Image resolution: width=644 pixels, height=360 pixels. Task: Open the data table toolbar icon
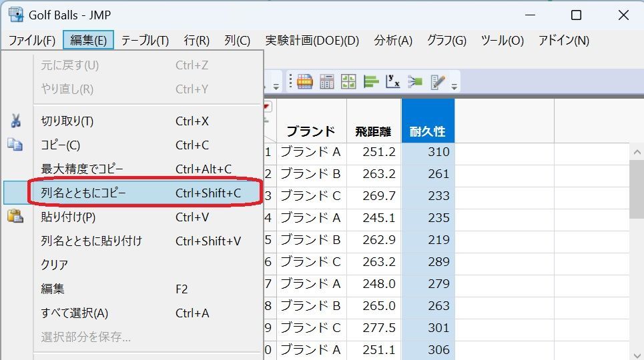pos(305,82)
